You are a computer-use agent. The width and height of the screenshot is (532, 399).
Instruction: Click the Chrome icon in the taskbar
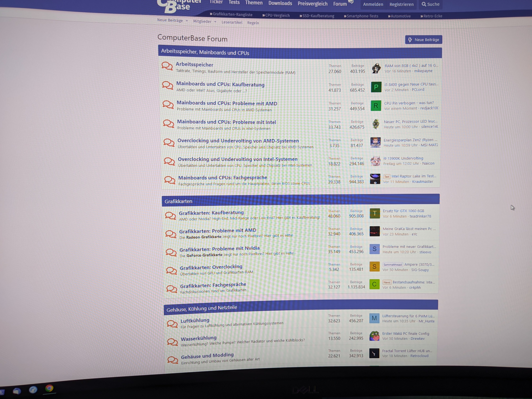[x=49, y=388]
